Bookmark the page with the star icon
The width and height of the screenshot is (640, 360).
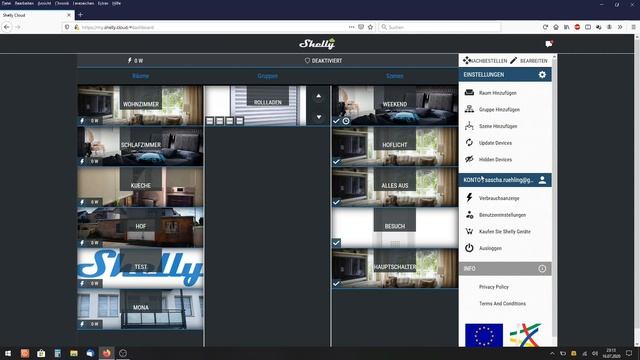pos(370,27)
